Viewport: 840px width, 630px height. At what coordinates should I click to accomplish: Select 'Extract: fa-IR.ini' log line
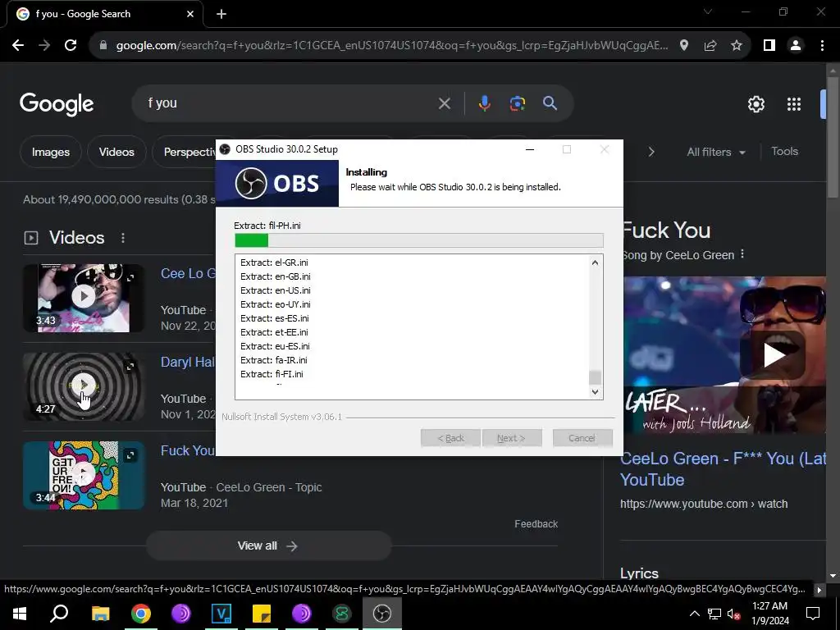click(274, 360)
